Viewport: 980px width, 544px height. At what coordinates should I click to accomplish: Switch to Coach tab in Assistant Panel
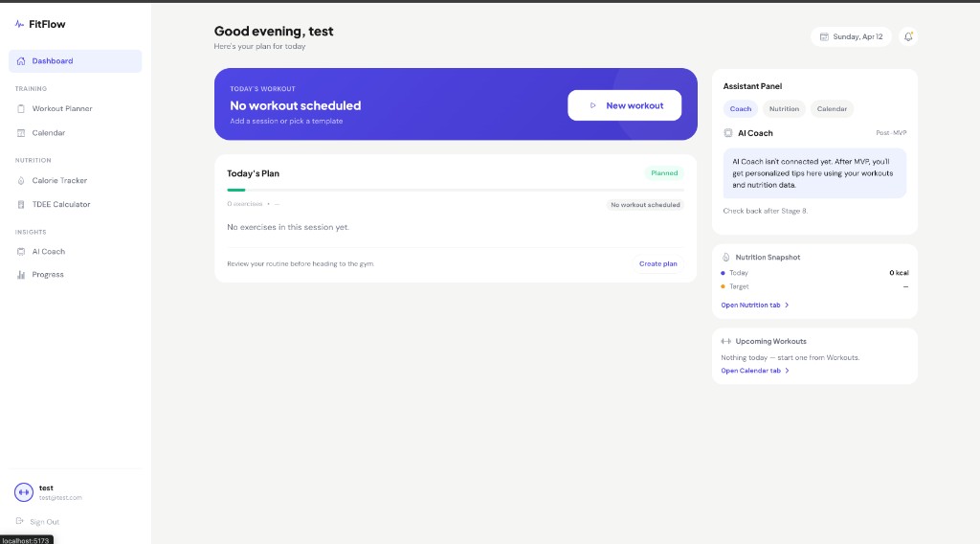pos(741,109)
